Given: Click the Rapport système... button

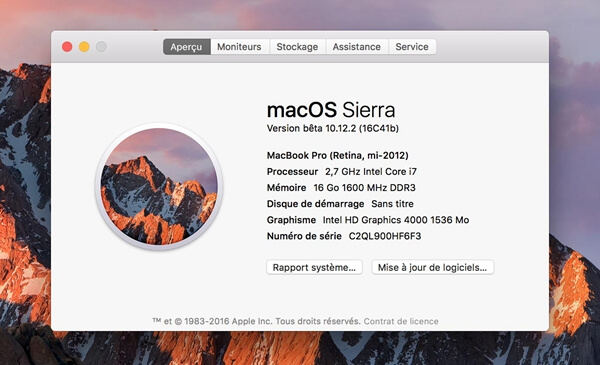Looking at the screenshot, I should 314,267.
